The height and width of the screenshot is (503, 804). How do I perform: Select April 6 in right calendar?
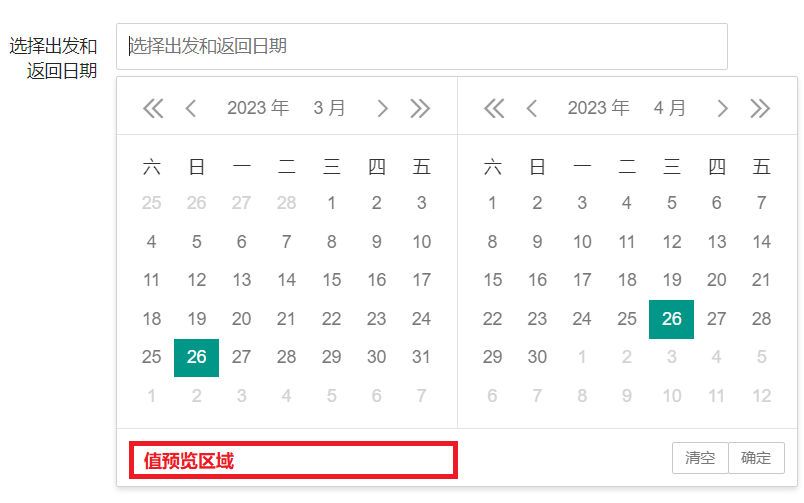point(716,203)
